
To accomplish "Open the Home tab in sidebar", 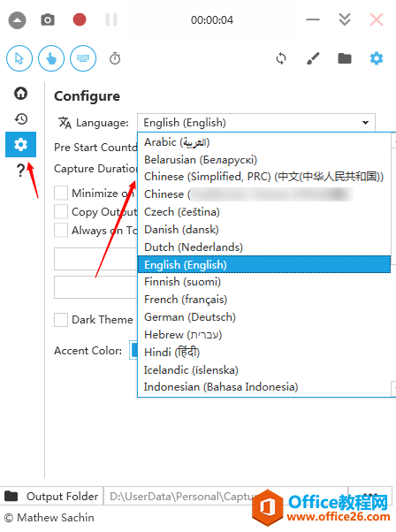I will tap(20, 94).
